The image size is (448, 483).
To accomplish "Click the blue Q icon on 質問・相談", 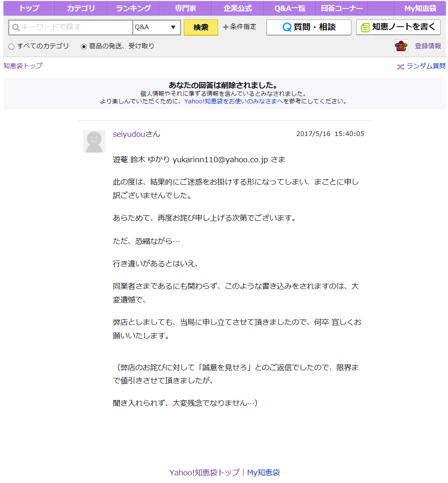I will [x=287, y=28].
